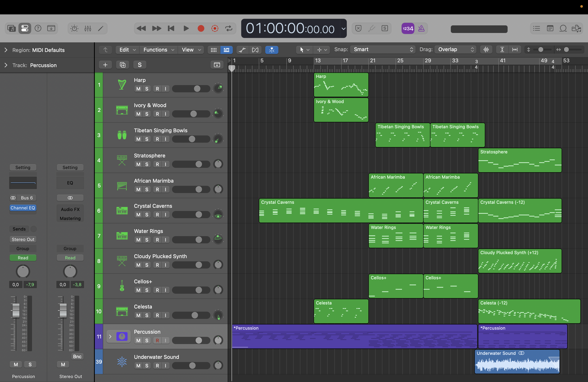Open the Mixer faders icon
The height and width of the screenshot is (382, 588).
[x=88, y=28]
